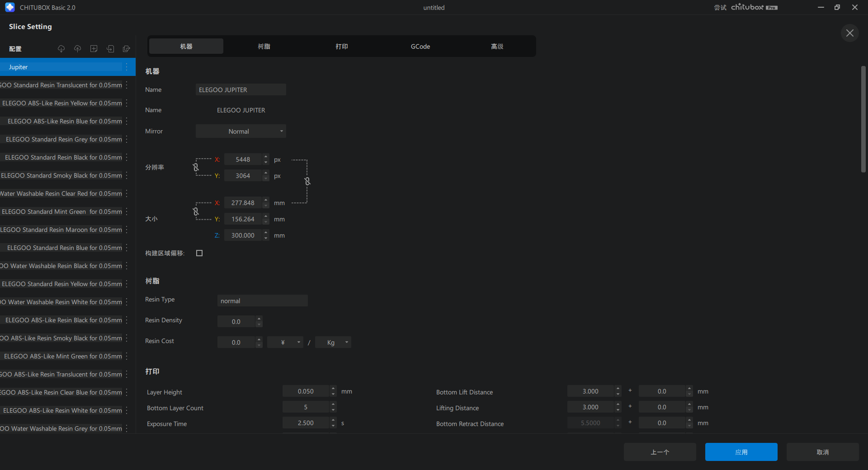
Task: Click the cloud download profile icon
Action: tap(61, 49)
